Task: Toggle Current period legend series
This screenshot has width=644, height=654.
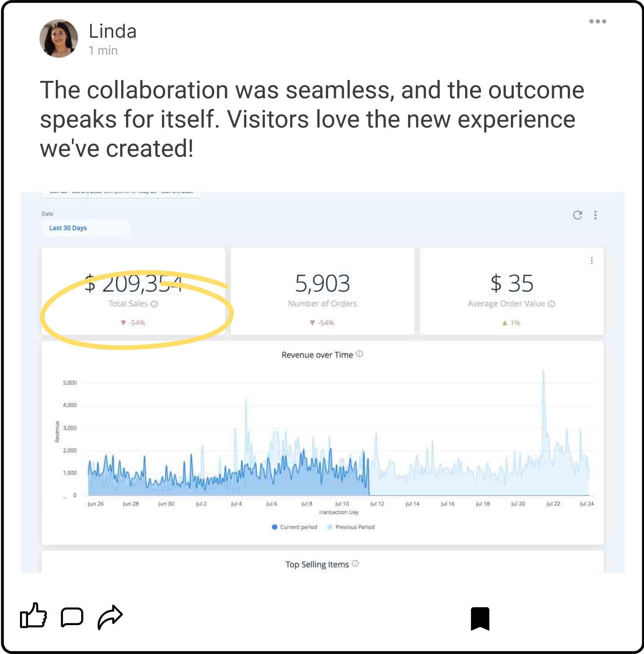Action: [295, 527]
